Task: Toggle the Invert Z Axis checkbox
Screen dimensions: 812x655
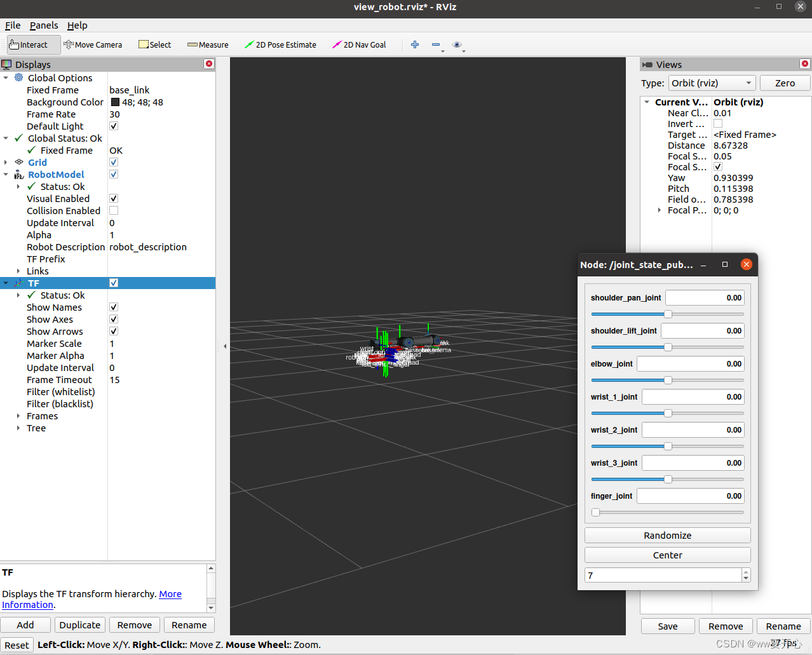Action: (718, 124)
